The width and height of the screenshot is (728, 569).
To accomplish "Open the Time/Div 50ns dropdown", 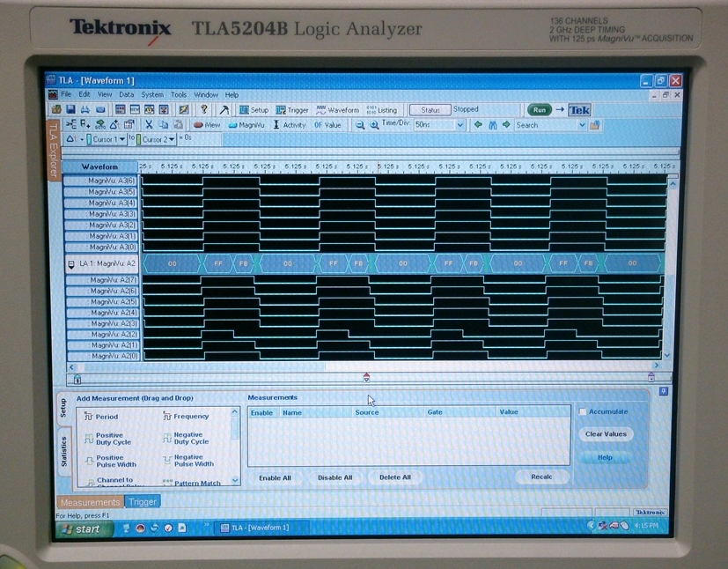I will (460, 125).
